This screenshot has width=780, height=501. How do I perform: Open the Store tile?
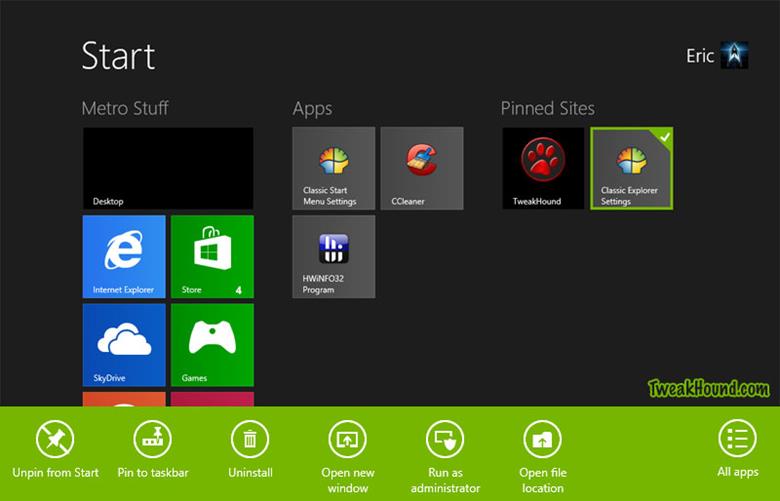coord(212,256)
